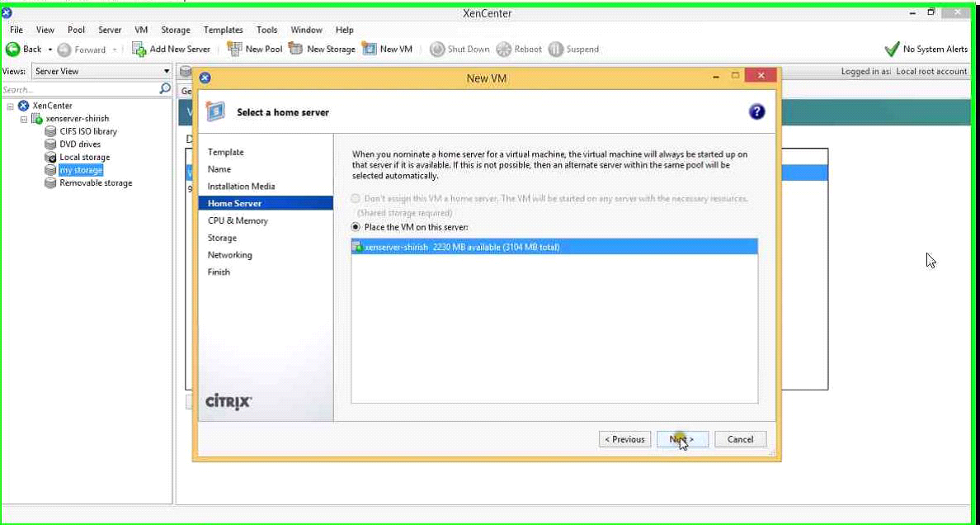Select 'Place the VM on this server' radio

[356, 227]
